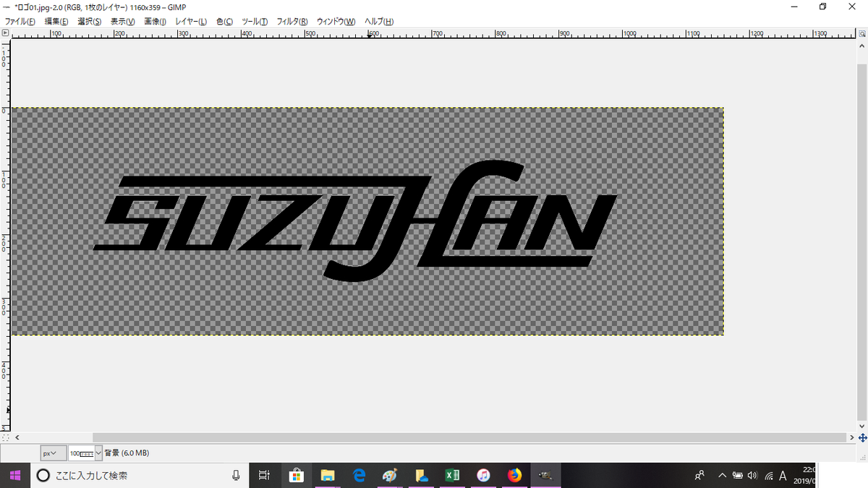
Task: Open the ファイル(F) menu
Action: pos(22,22)
